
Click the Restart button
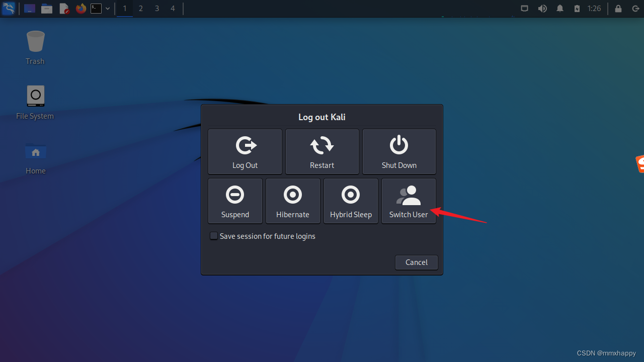pos(322,152)
